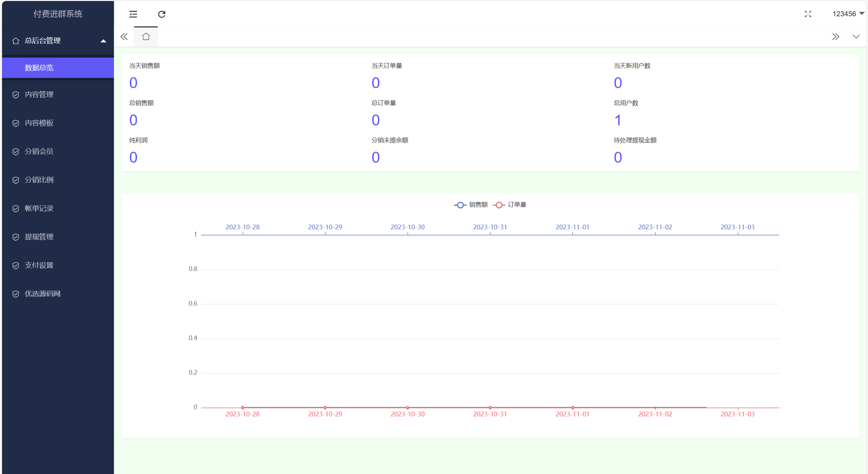Click the 分销比例 shield icon

pyautogui.click(x=16, y=180)
